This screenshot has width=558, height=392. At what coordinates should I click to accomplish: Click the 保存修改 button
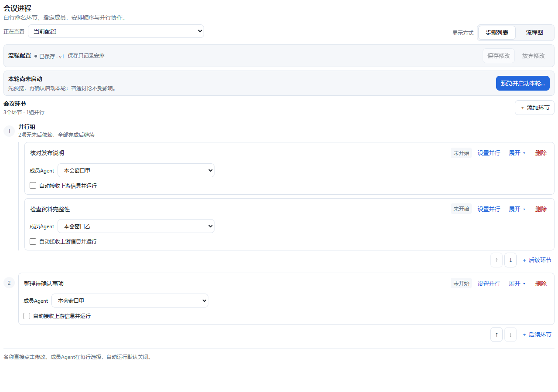pos(499,56)
